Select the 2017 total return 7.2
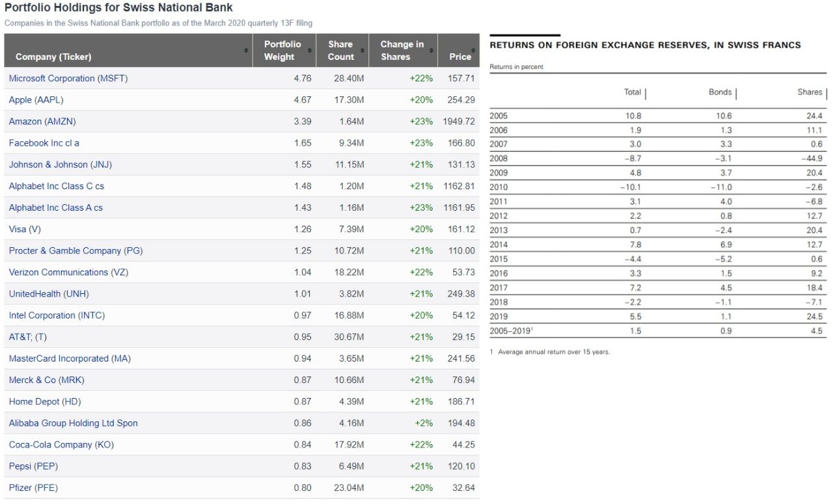 pyautogui.click(x=635, y=287)
